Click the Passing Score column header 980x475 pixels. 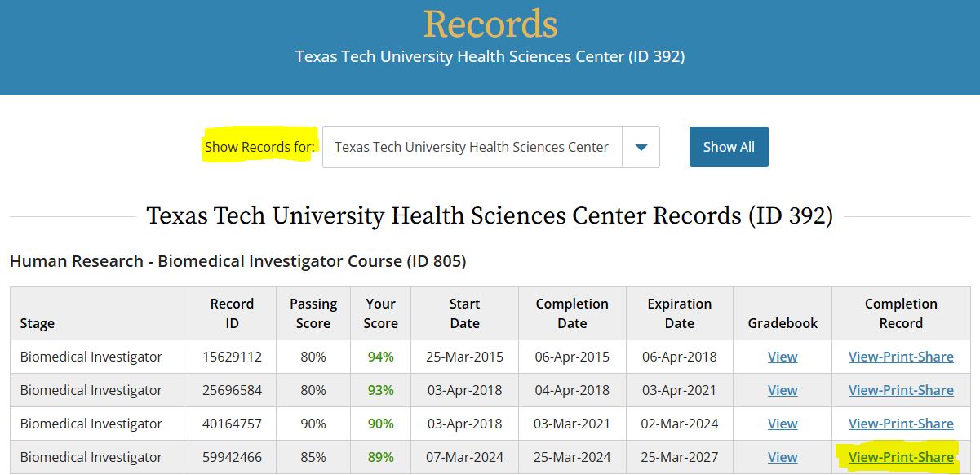[313, 313]
